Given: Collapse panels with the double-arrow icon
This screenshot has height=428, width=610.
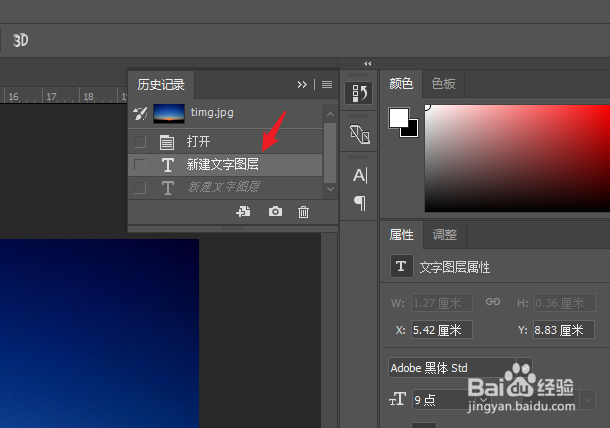Looking at the screenshot, I should click(368, 63).
